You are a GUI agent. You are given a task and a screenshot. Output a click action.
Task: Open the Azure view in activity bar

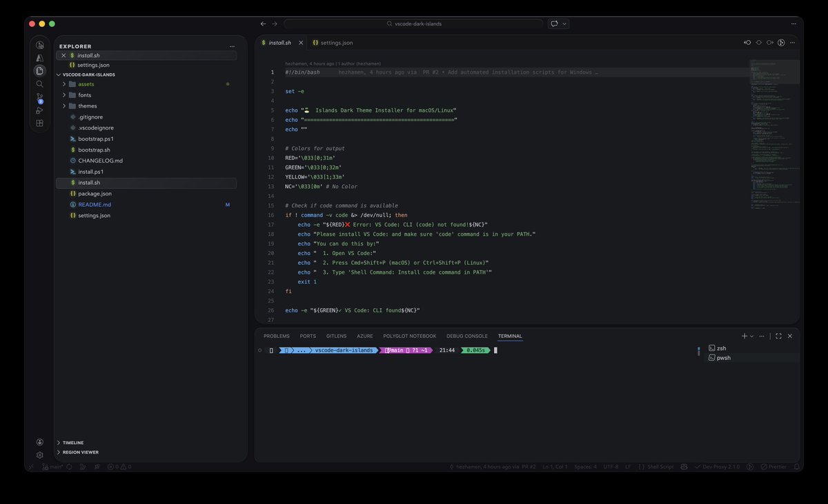[39, 58]
